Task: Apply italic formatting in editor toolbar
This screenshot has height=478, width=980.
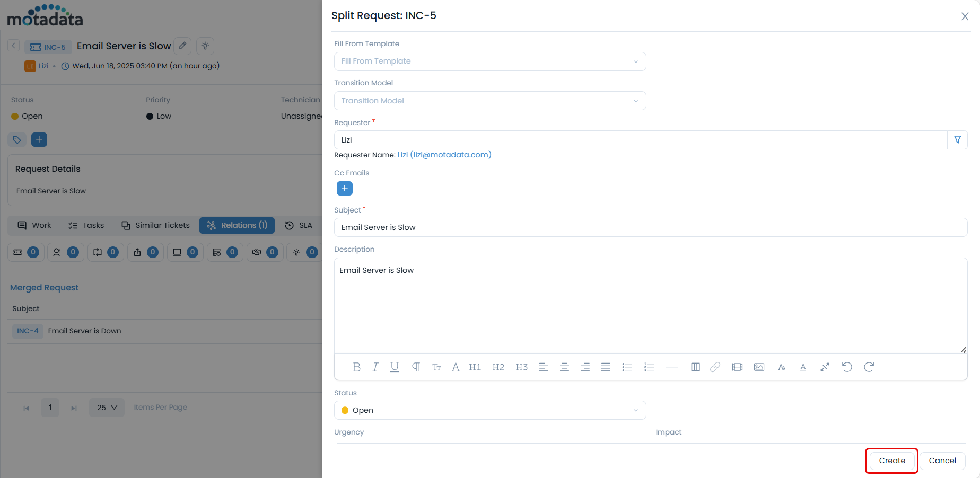Action: coord(375,367)
